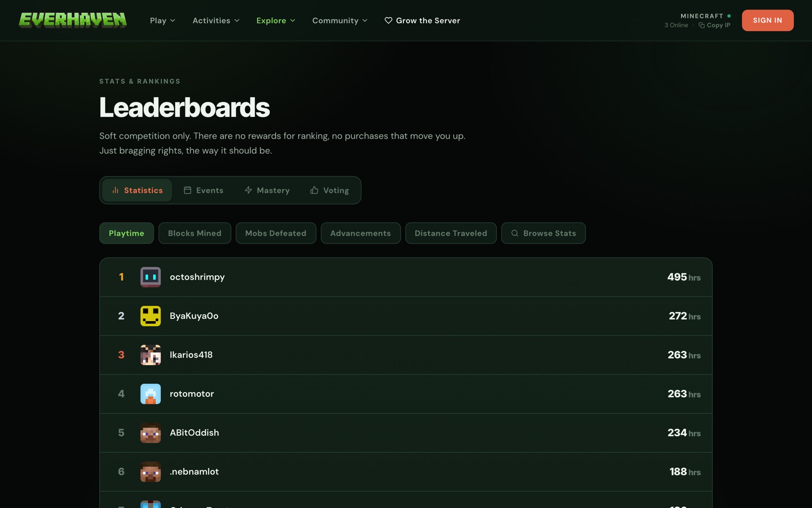The height and width of the screenshot is (508, 812).
Task: Switch to the Events tab
Action: 204,190
